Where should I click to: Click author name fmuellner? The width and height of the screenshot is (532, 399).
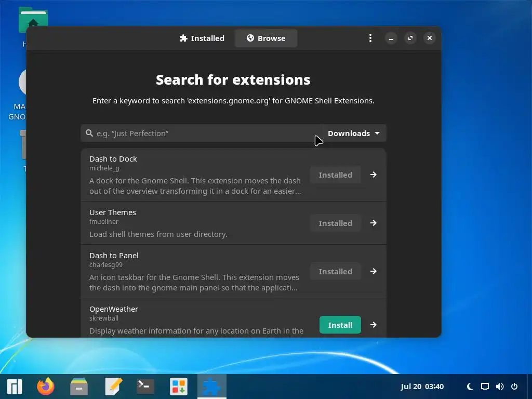point(104,221)
